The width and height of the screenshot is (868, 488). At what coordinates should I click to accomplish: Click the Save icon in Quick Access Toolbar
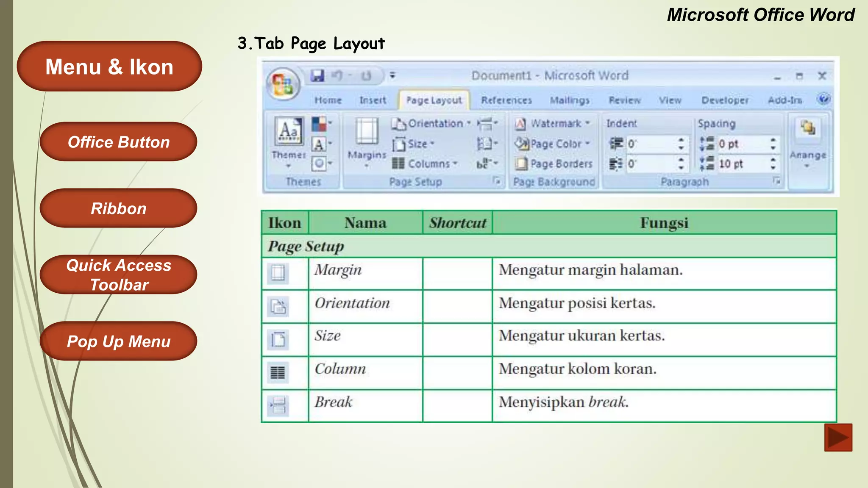pyautogui.click(x=317, y=76)
